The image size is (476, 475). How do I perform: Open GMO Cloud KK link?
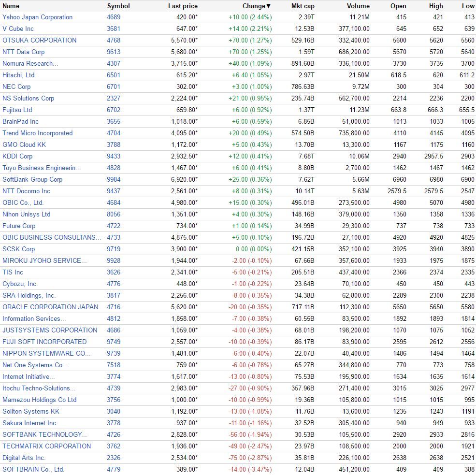[24, 145]
